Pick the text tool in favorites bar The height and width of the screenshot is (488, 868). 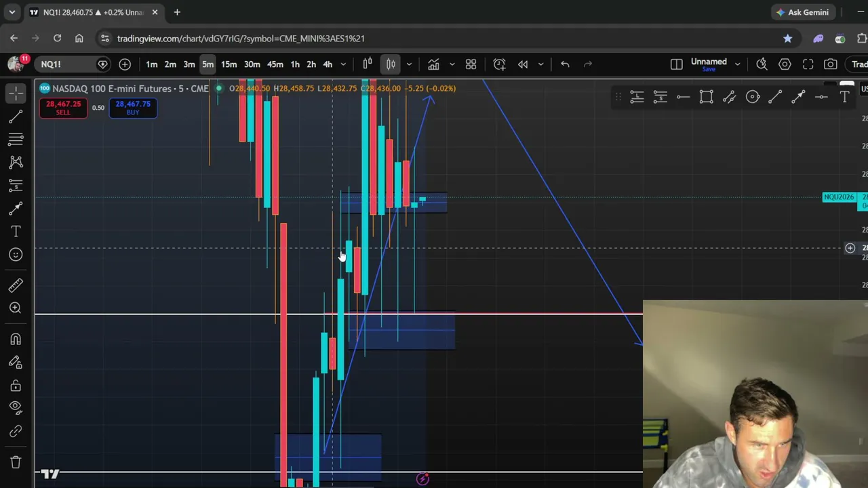pos(844,97)
